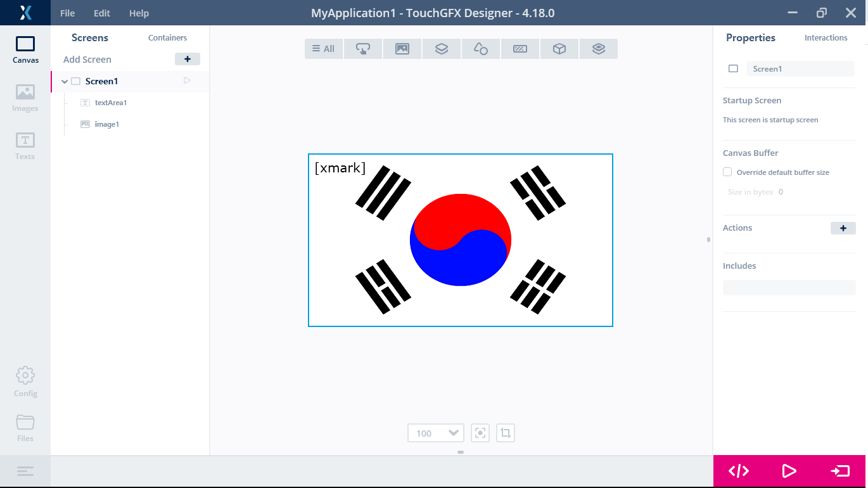The image size is (868, 488).
Task: Toggle the bottom log panel lines icon
Action: (x=25, y=472)
